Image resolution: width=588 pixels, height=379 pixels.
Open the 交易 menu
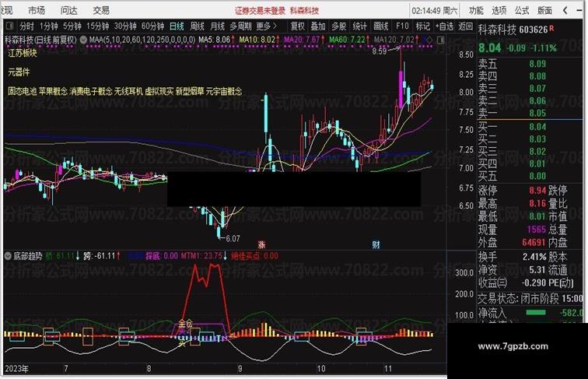(x=101, y=11)
